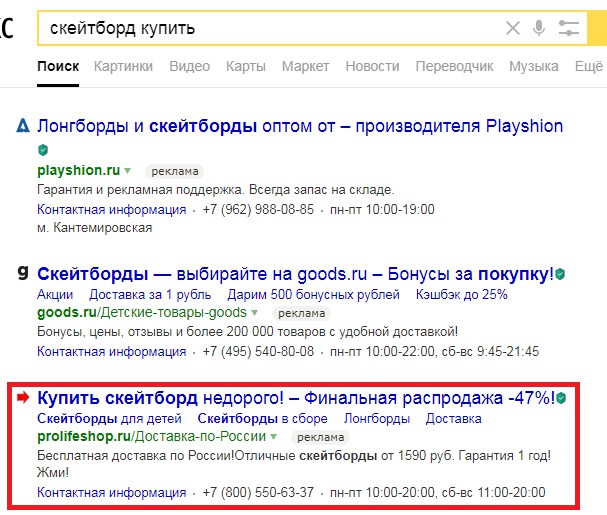This screenshot has width=607, height=515.
Task: Open the goods.ru Скейтборды result title
Action: click(295, 274)
